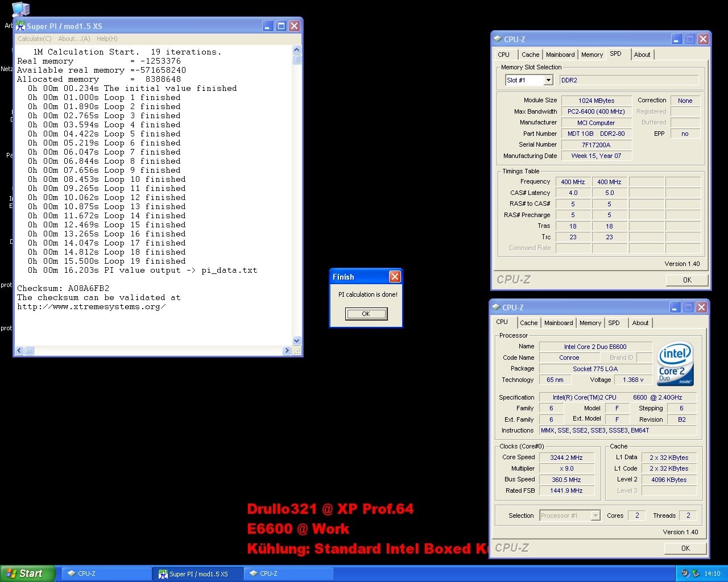Open the Help(H) menu in Super PI

[x=107, y=39]
